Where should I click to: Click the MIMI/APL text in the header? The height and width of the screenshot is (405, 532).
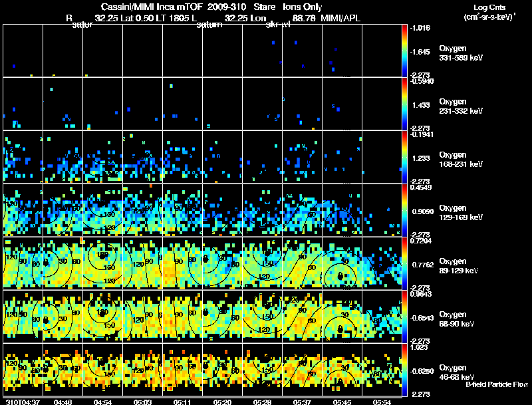point(340,18)
